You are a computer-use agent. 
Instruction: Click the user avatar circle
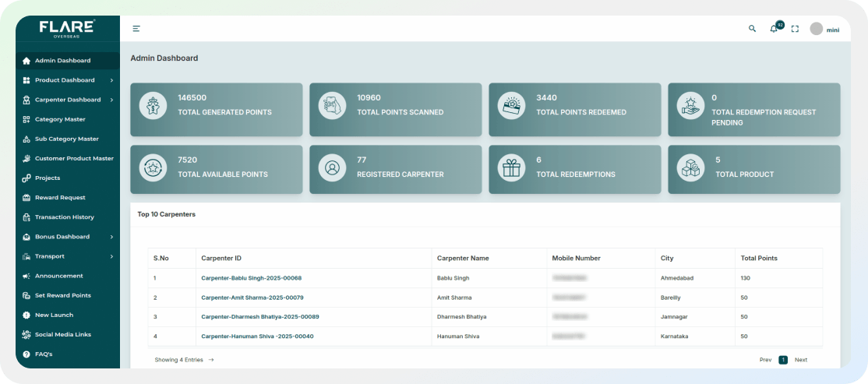coord(817,29)
